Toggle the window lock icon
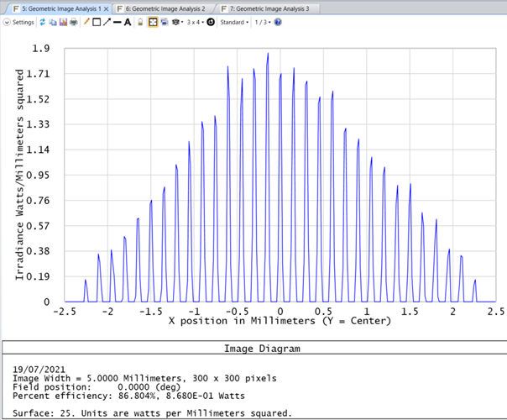507x420 pixels. click(x=140, y=23)
